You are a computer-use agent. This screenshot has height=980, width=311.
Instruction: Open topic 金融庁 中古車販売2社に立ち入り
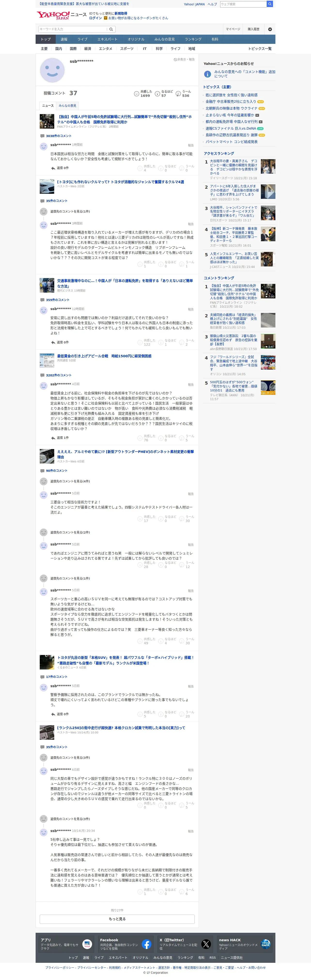(231, 101)
